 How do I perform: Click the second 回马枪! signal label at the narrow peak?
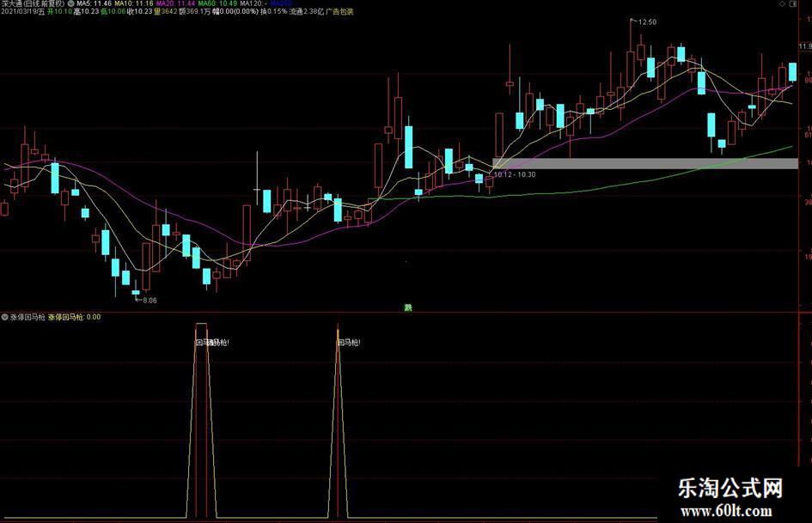(x=349, y=343)
